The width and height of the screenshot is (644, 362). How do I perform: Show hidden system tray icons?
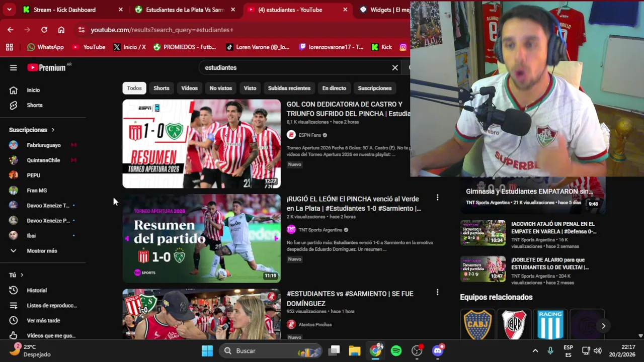point(535,351)
